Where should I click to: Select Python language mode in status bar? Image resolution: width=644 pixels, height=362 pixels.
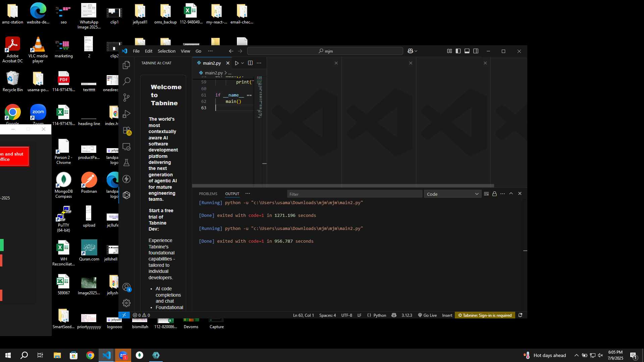(x=380, y=315)
